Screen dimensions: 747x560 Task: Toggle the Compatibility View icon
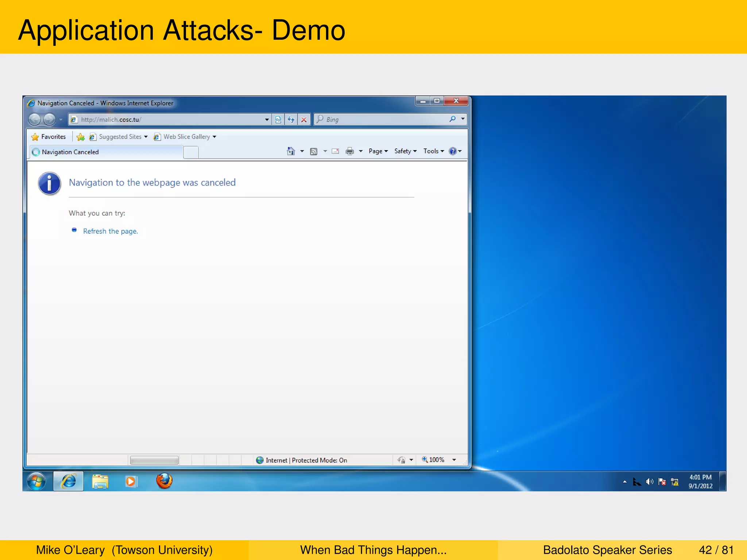pyautogui.click(x=278, y=119)
